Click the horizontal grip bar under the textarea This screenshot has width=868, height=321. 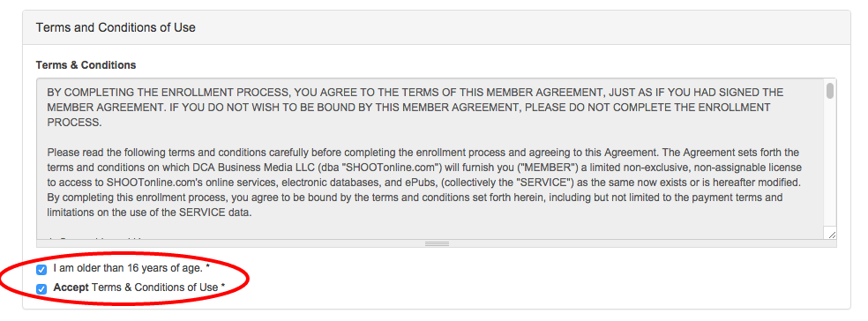click(x=437, y=243)
